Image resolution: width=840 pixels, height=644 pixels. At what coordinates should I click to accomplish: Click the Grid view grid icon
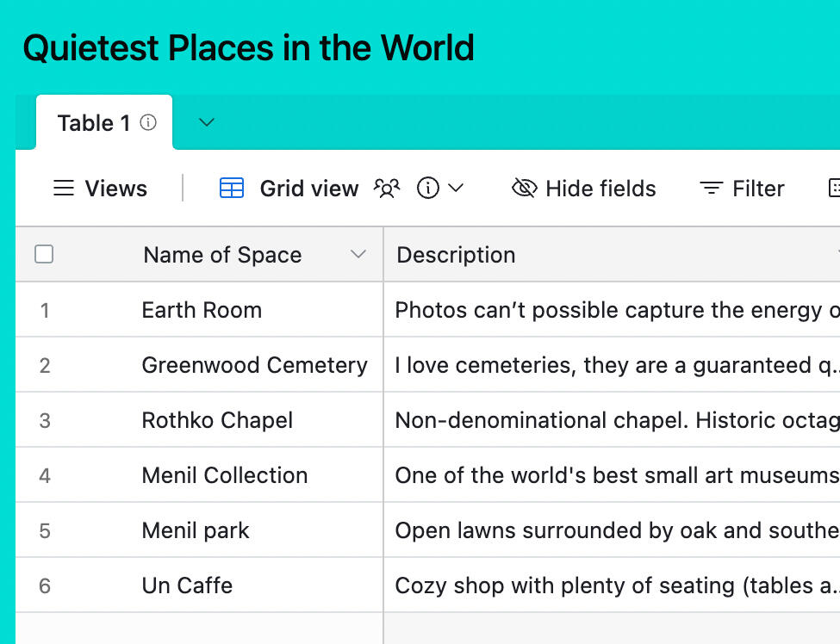click(232, 189)
